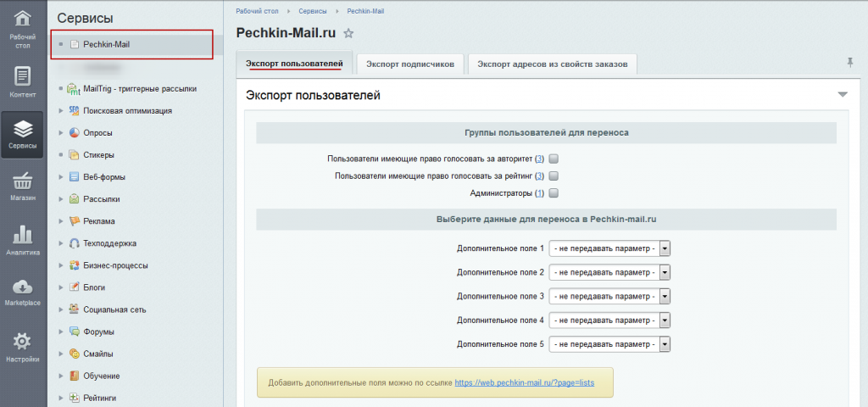Click the form icon for Веб-формы
This screenshot has height=407, width=868.
point(75,177)
